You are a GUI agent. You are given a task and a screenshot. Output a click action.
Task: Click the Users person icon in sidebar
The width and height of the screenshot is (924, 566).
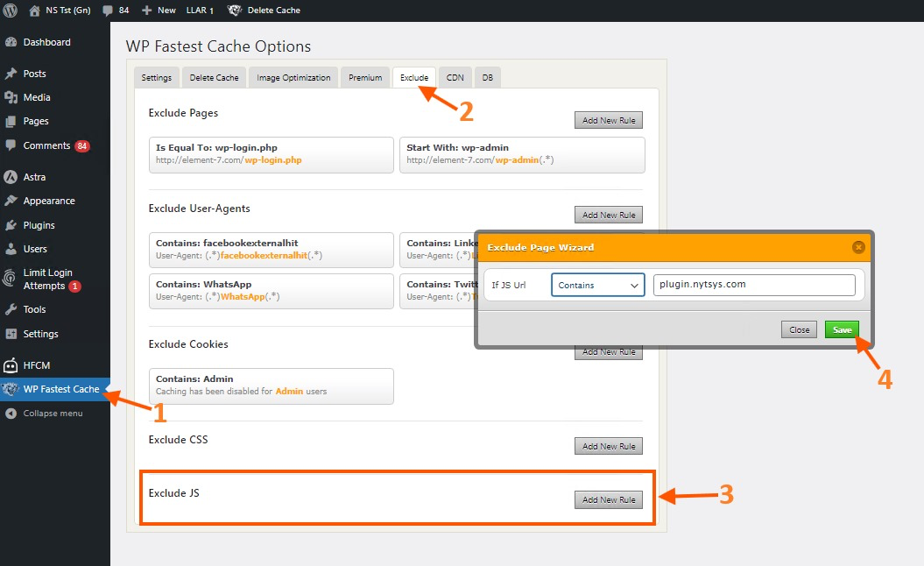tap(11, 249)
